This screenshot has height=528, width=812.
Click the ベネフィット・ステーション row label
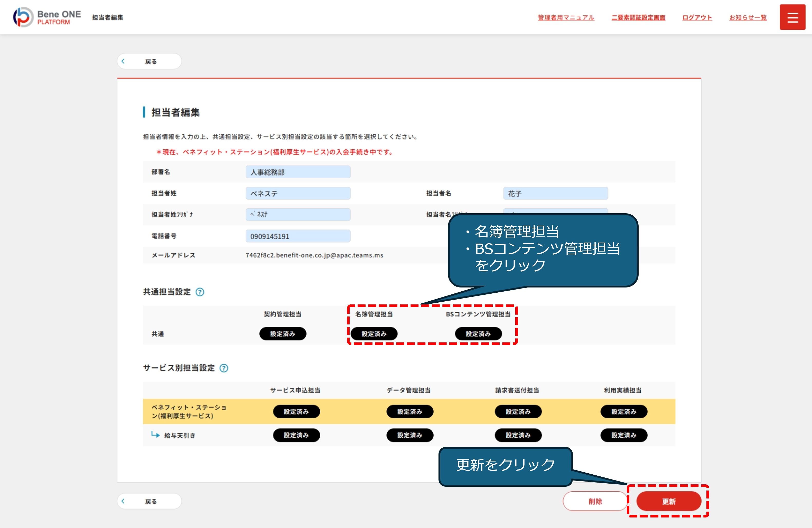coord(189,412)
